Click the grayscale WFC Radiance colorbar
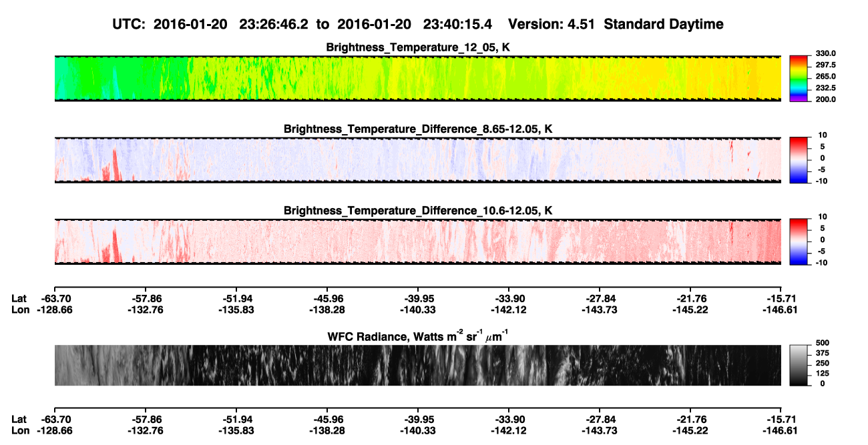 [799, 365]
